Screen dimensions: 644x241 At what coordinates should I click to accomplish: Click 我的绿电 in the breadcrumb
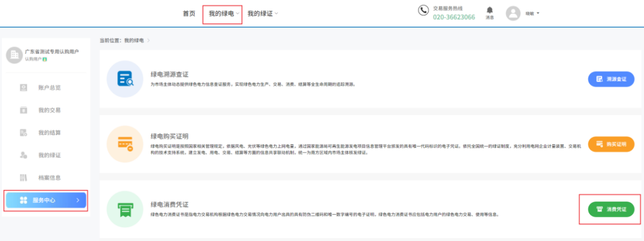point(135,40)
